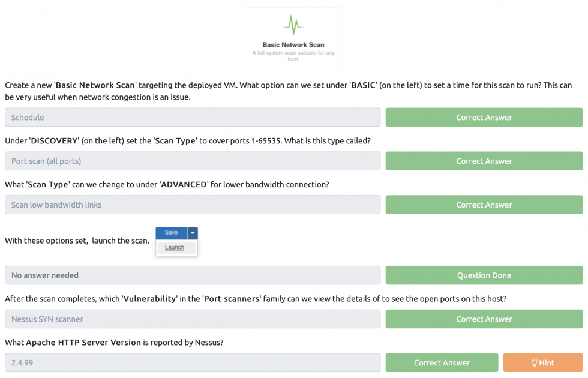This screenshot has width=588, height=378.
Task: Click Correct Answer beside Nessus SYN scanner
Action: 484,319
